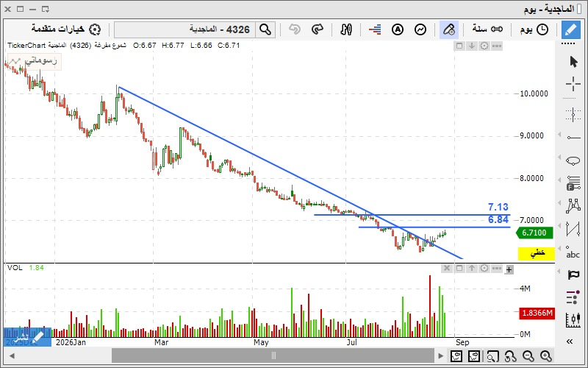
Task: Click the reset zoom icon
Action: coord(511,355)
